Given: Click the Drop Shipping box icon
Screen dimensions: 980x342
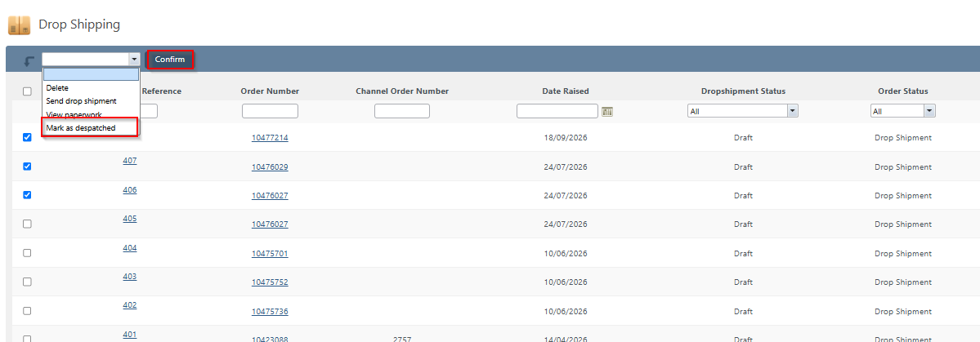Looking at the screenshot, I should click(x=19, y=25).
